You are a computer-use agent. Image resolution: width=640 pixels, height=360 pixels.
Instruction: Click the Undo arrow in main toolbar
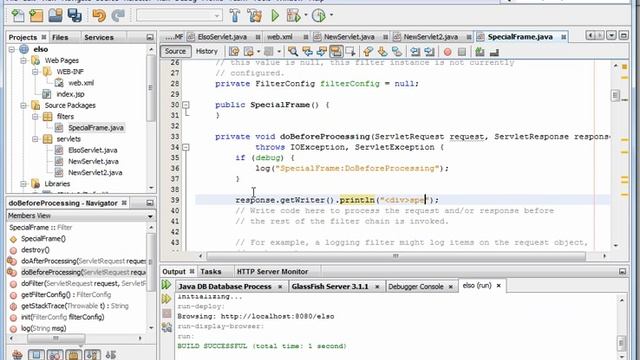pos(99,16)
